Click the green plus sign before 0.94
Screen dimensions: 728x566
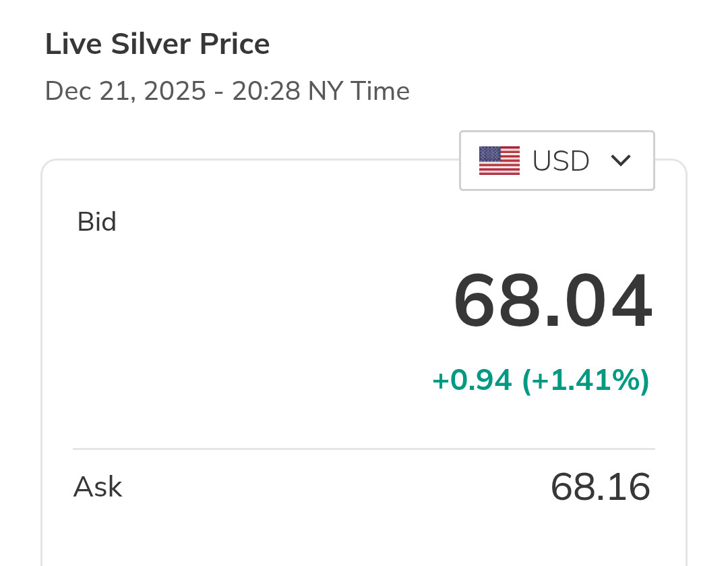440,381
